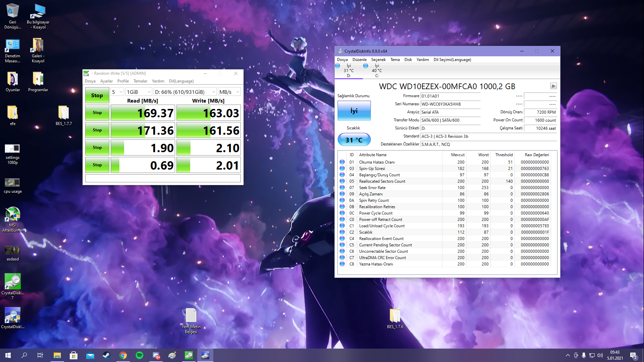Open Düzenle menu in CrystalDiskInfo

(359, 60)
